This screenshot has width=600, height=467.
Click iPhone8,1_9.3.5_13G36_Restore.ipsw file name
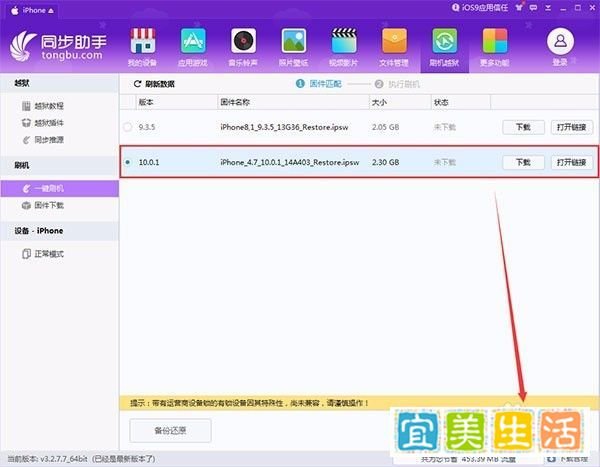pos(284,127)
